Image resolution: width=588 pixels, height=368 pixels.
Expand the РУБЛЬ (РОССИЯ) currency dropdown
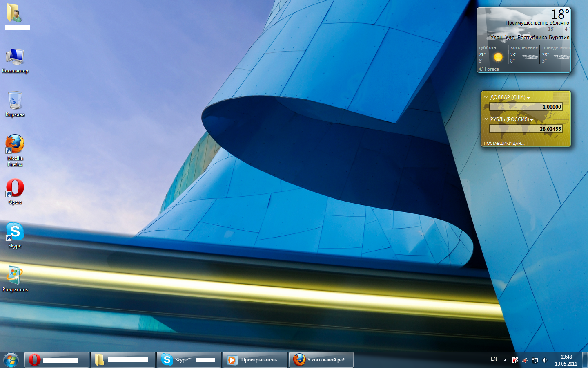click(x=532, y=120)
